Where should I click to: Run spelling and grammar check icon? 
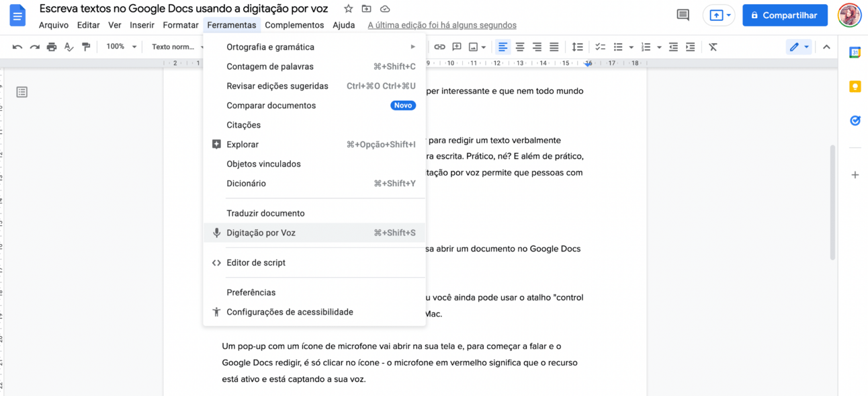click(69, 47)
